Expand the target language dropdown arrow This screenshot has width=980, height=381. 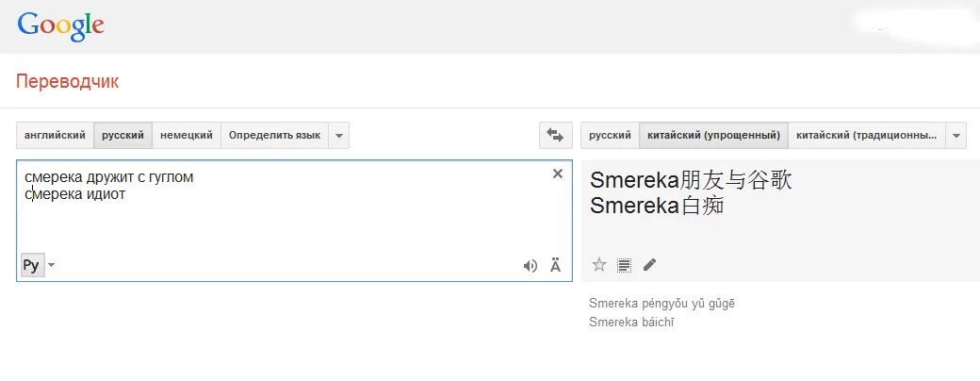(x=956, y=135)
